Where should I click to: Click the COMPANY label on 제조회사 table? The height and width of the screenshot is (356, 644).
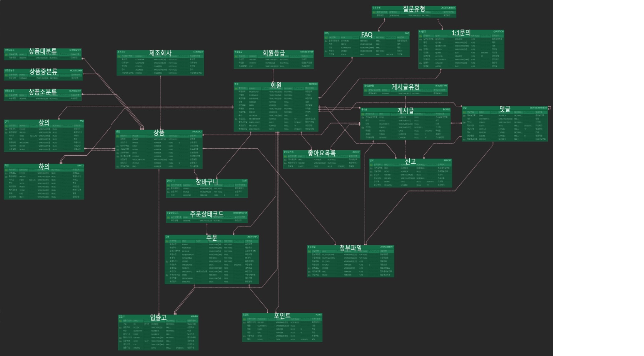(x=198, y=52)
